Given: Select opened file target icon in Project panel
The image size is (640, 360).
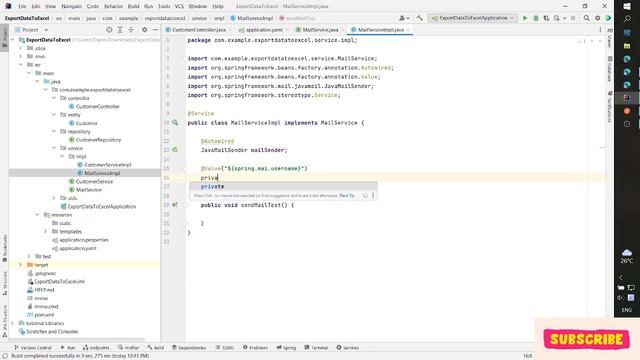Looking at the screenshot, I should tap(109, 30).
